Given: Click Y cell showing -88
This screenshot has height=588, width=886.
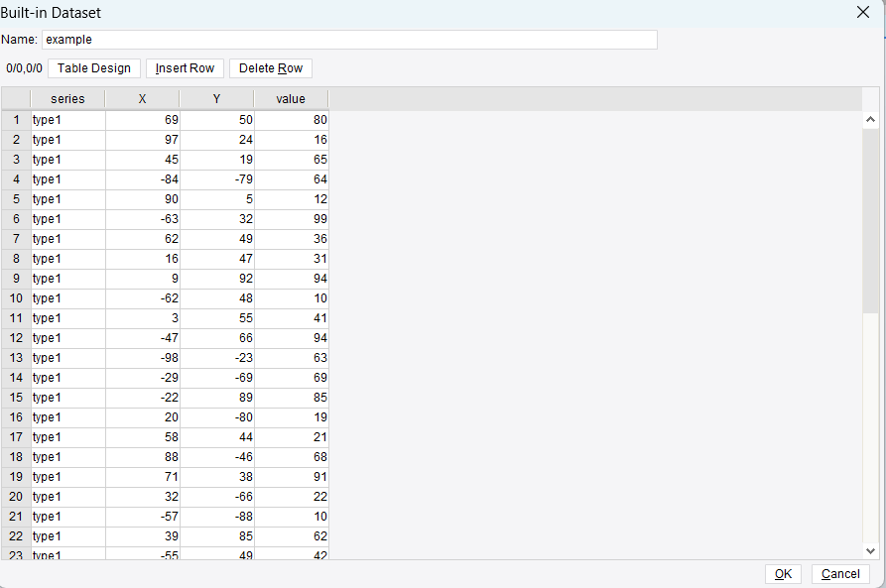Looking at the screenshot, I should click(x=217, y=517).
